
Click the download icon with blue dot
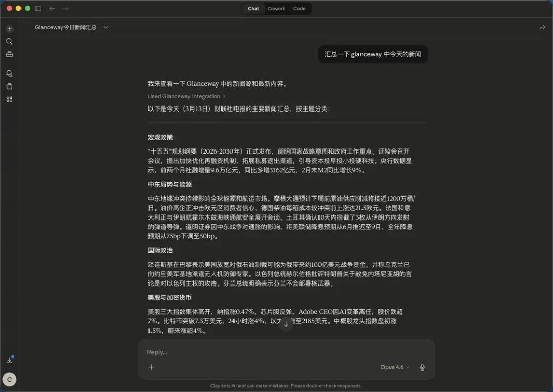click(10, 360)
